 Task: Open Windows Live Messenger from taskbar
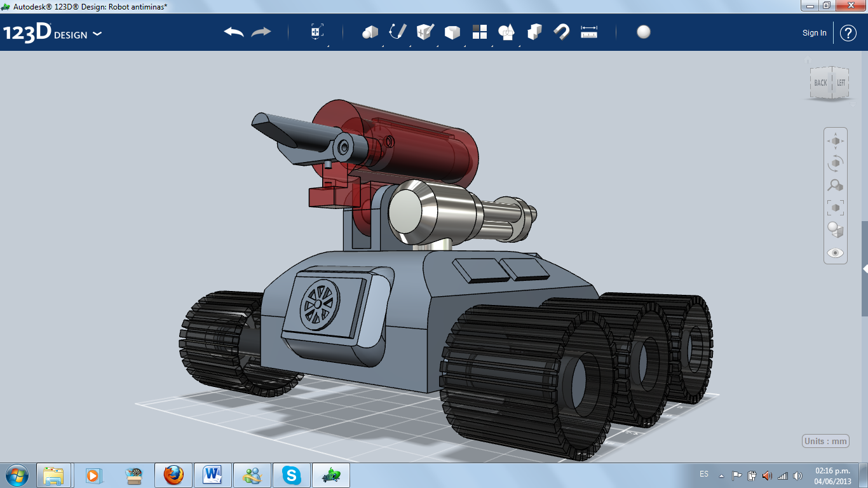[x=252, y=475]
